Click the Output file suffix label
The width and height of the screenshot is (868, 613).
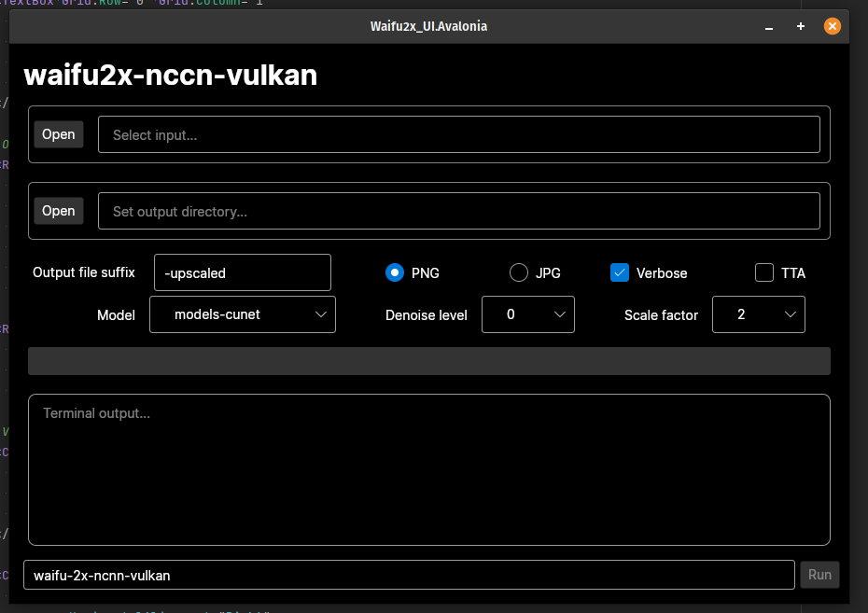84,272
